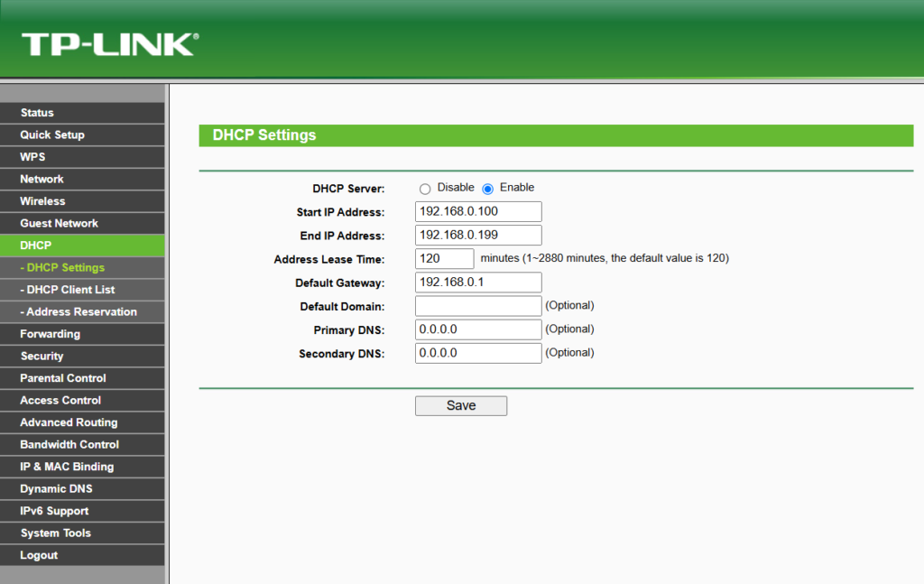
Task: Open IP & MAC Binding
Action: point(82,466)
